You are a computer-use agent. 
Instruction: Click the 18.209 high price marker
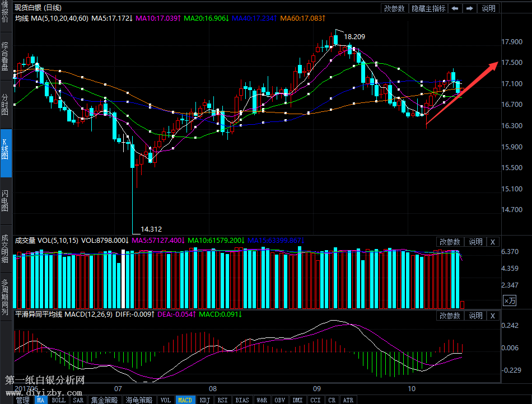tap(354, 37)
